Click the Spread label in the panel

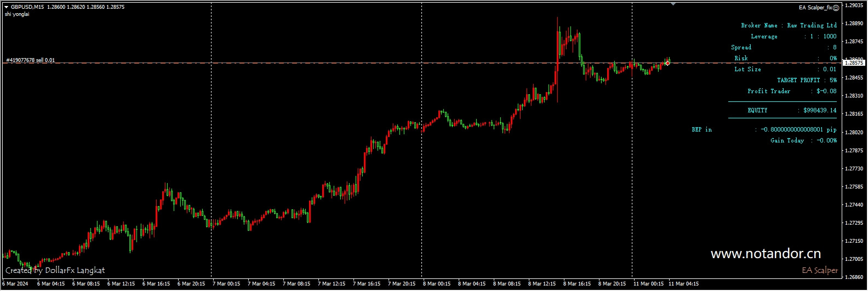coord(741,47)
